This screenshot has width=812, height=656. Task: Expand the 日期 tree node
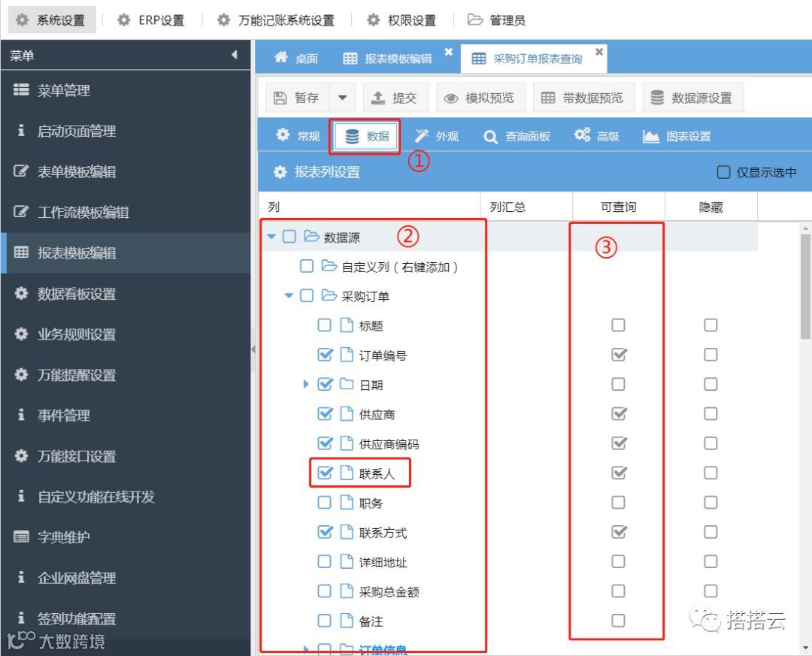coord(305,384)
